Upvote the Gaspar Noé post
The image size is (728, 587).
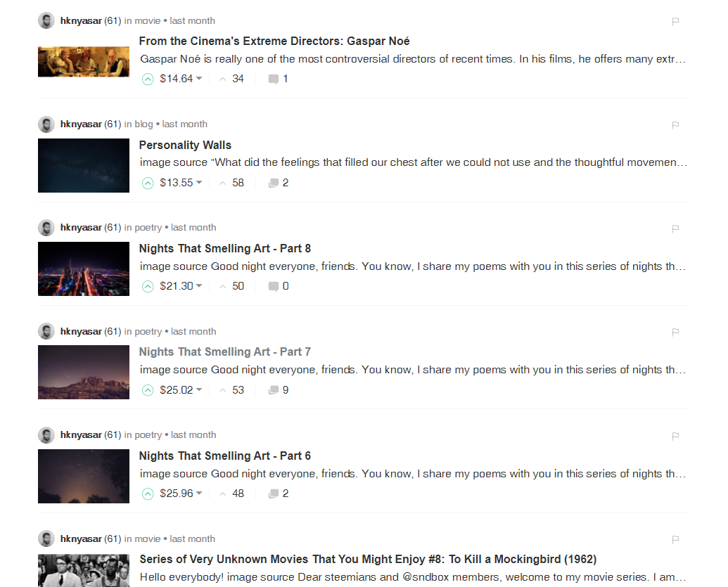(x=148, y=79)
